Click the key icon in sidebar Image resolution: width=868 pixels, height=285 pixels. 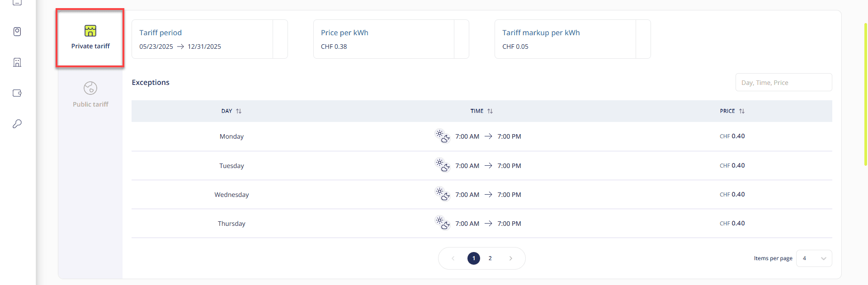[17, 124]
